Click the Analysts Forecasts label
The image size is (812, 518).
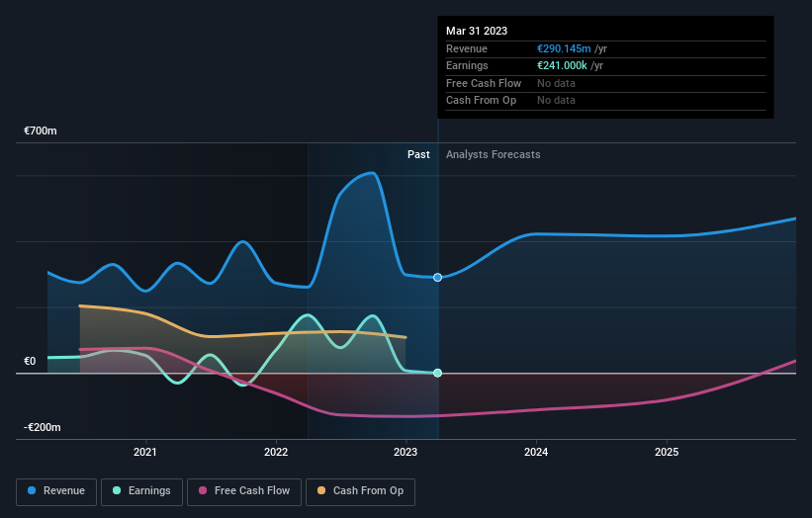pyautogui.click(x=493, y=154)
